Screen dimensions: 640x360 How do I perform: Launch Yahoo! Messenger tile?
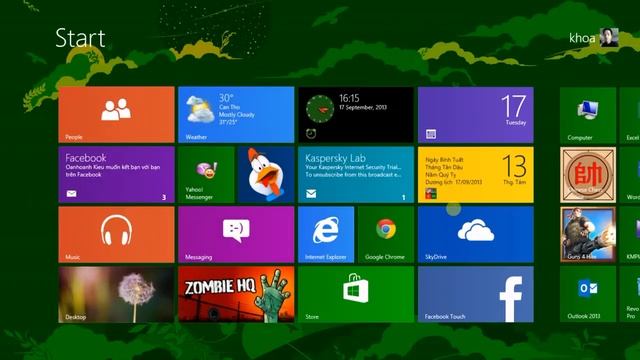click(x=206, y=175)
